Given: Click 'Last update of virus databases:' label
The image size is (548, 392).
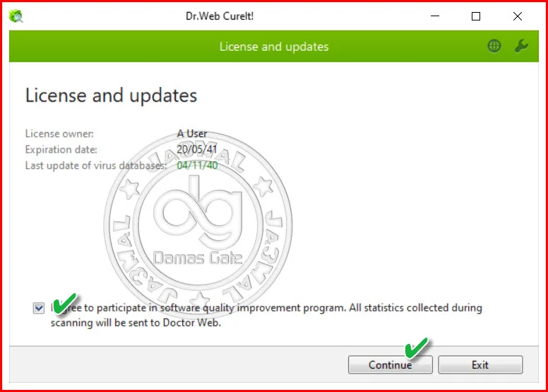Looking at the screenshot, I should pyautogui.click(x=96, y=165).
